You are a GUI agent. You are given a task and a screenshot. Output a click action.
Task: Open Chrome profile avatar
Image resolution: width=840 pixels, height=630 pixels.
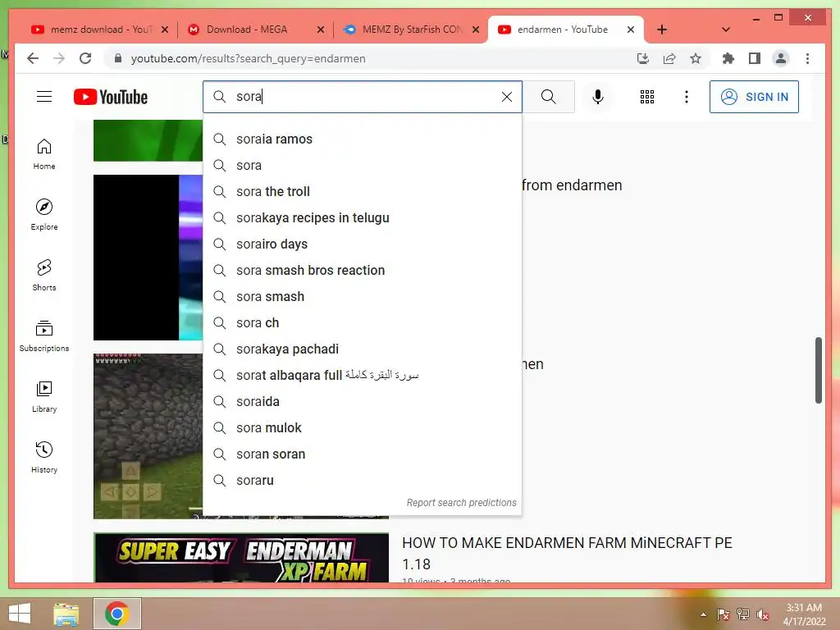click(781, 58)
